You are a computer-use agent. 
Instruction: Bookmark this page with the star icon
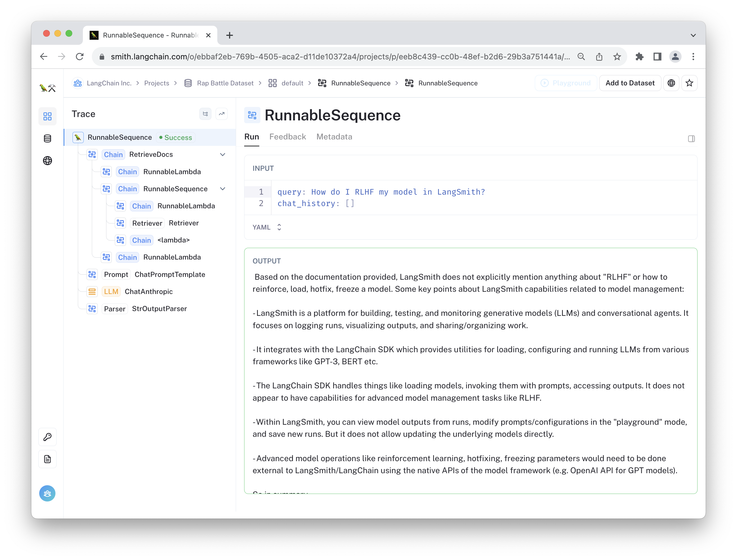[617, 57]
